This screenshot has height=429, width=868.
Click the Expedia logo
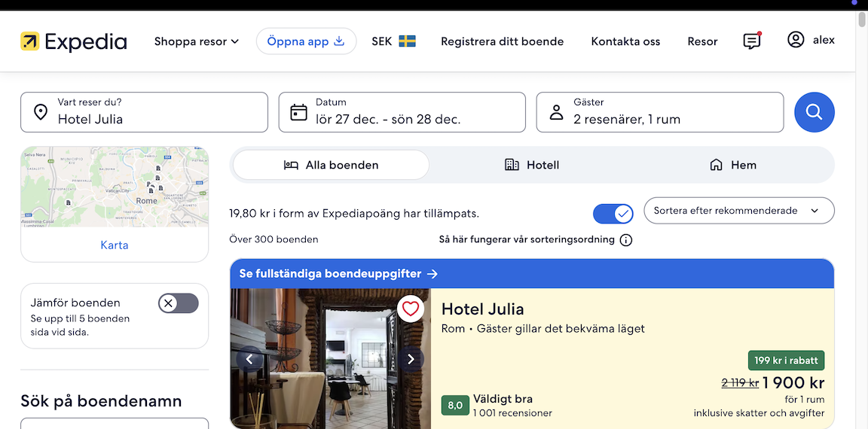[73, 41]
